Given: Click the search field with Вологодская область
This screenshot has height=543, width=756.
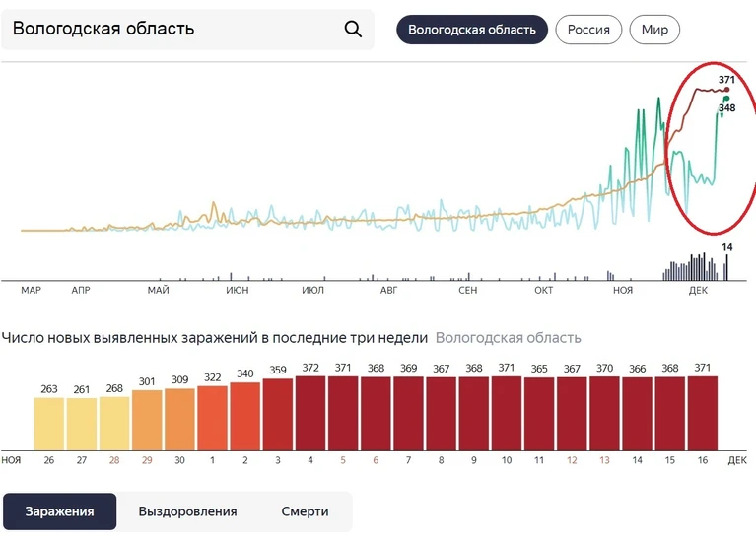Looking at the screenshot, I should [x=187, y=30].
